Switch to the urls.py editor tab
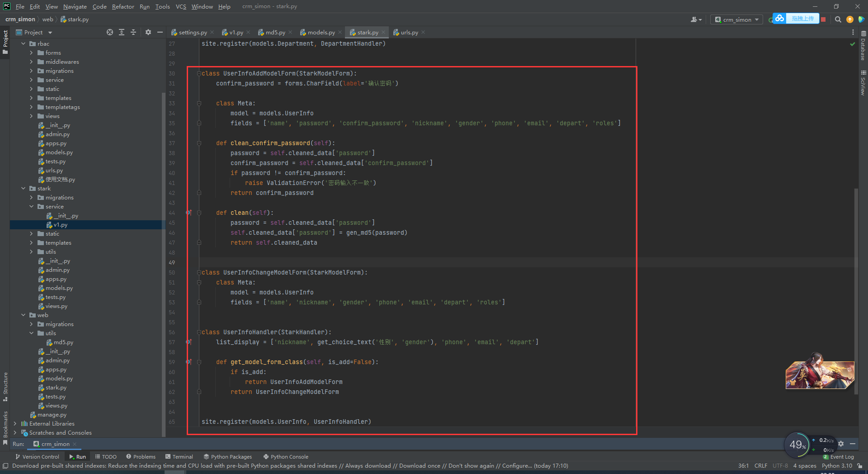Viewport: 868px width, 474px height. coord(409,32)
